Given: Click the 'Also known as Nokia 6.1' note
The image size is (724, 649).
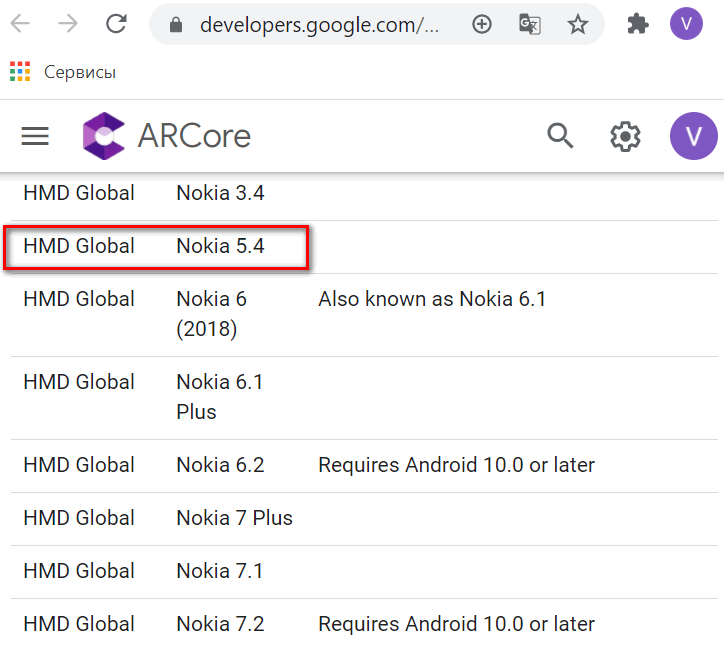Looking at the screenshot, I should pos(432,299).
